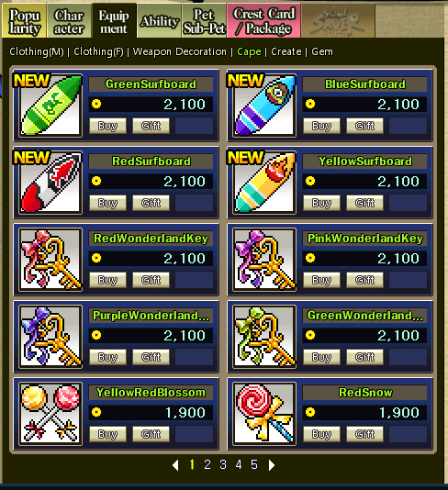Go to next page arrow

click(272, 465)
